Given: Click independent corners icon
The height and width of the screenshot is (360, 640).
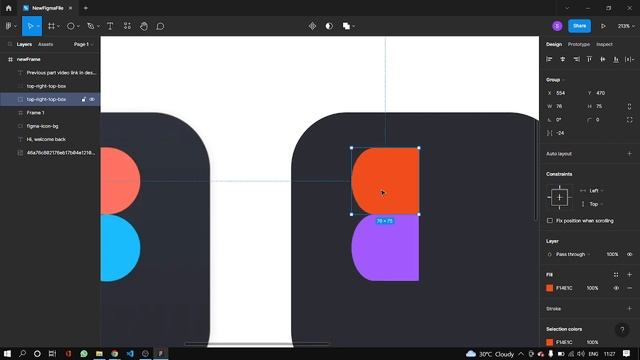Looking at the screenshot, I should [x=629, y=120].
